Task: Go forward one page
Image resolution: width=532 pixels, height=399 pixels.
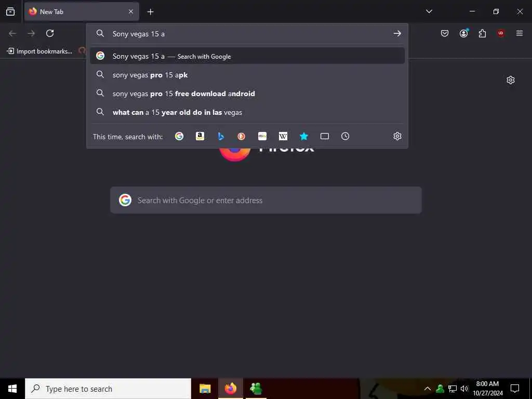Action: [x=31, y=33]
